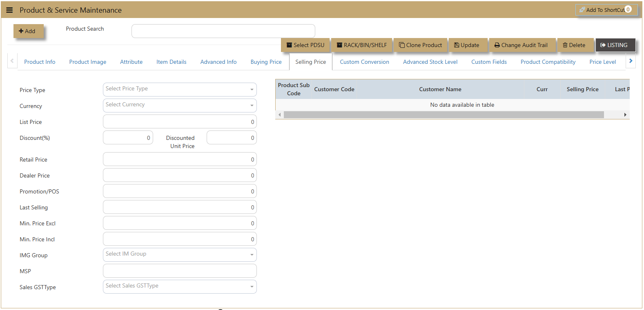Sort by Curr column header
Screen dimensions: 644x310
click(x=542, y=89)
